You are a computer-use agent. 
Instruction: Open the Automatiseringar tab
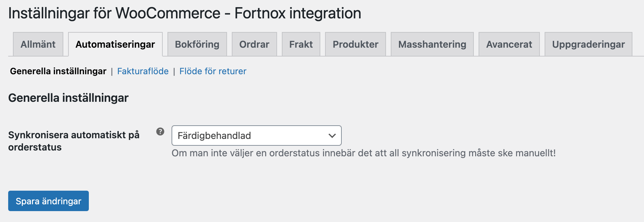point(115,44)
